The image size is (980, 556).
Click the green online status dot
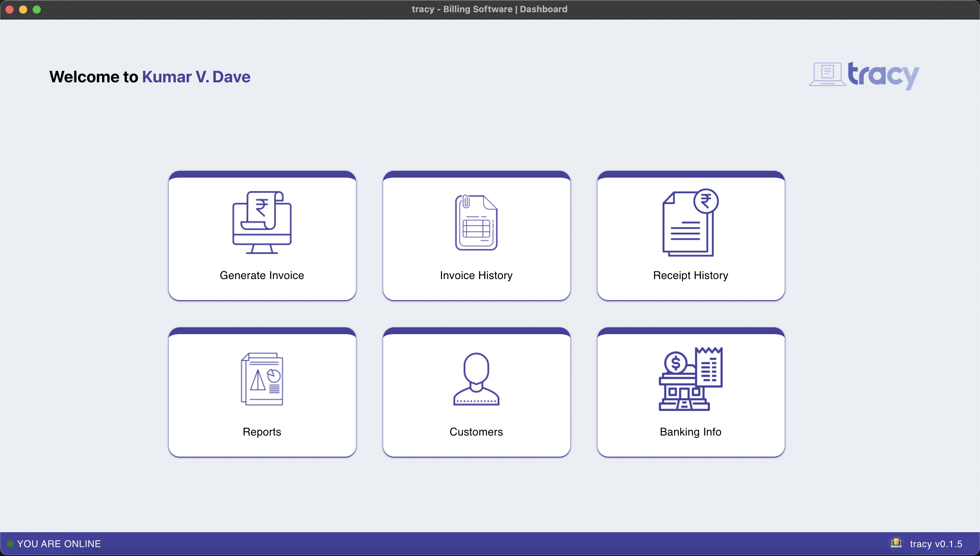pyautogui.click(x=10, y=543)
